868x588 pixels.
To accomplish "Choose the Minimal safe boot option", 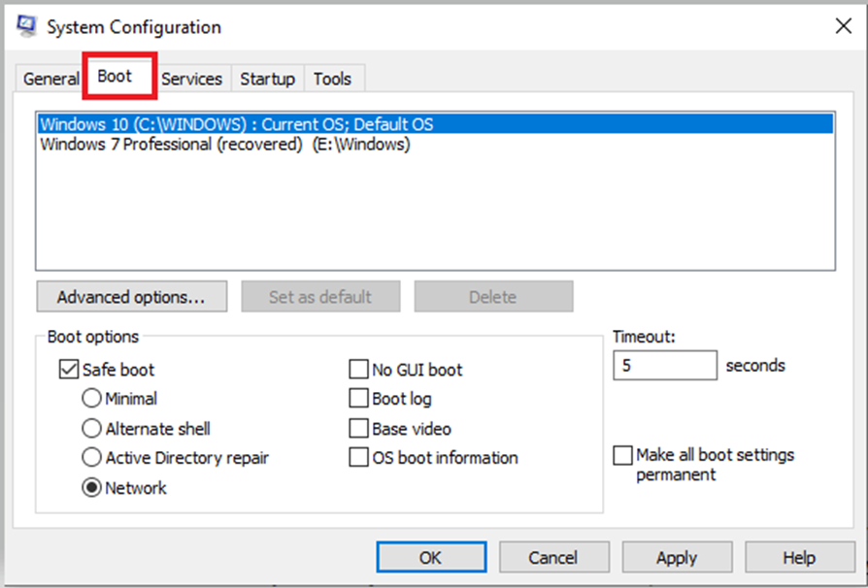I will [x=92, y=399].
